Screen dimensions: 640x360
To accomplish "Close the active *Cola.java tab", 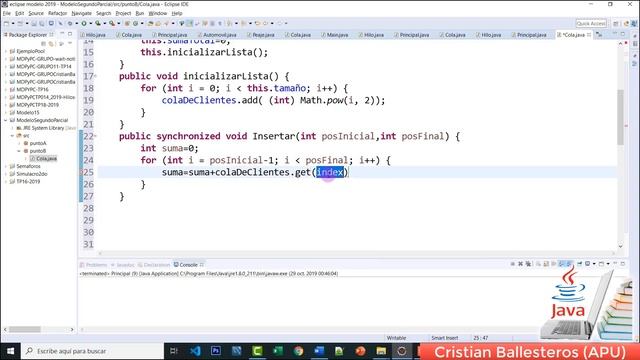I will coord(589,35).
